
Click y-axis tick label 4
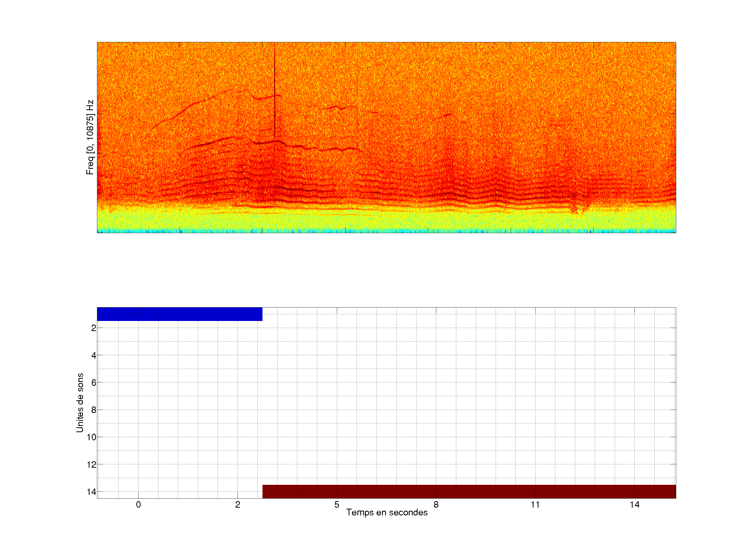94,355
